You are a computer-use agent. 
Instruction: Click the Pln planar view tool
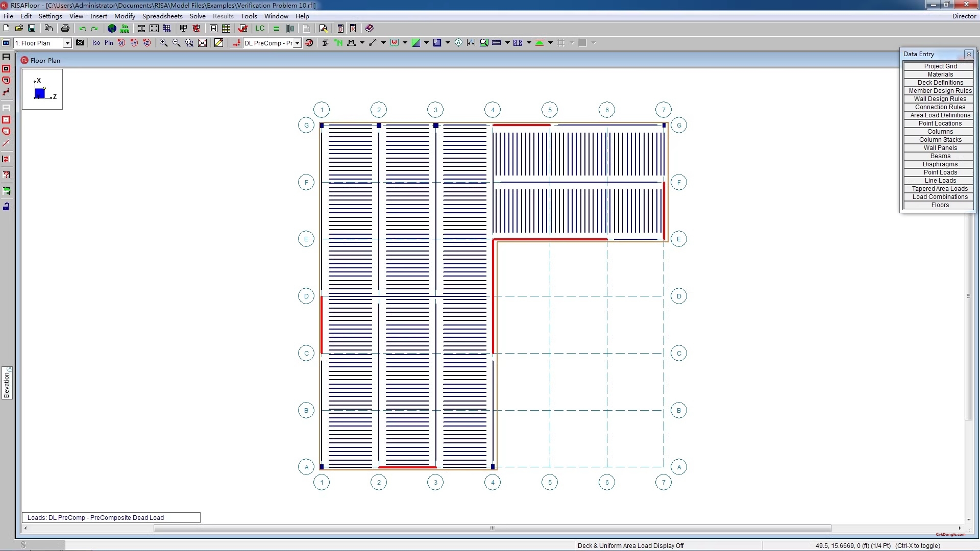(x=108, y=43)
